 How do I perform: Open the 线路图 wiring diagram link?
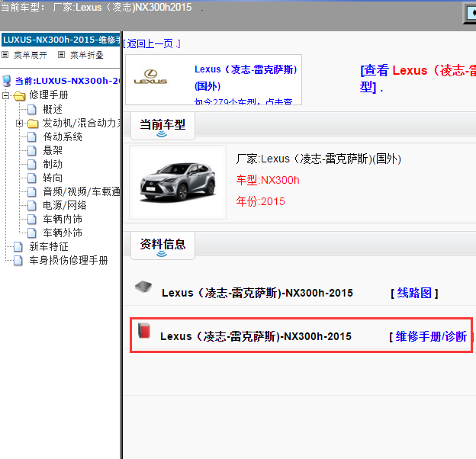click(x=414, y=293)
